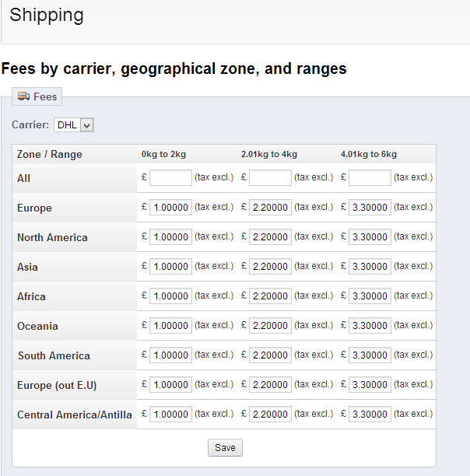Viewport: 470px width, 476px height.
Task: Select Europe 4.01kg to 6kg fee field
Action: [x=370, y=208]
